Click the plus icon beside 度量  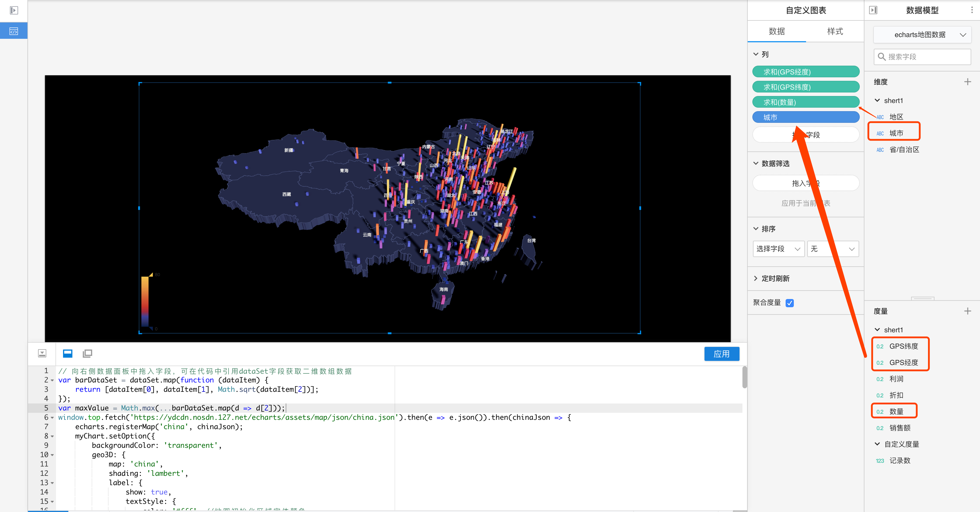967,311
